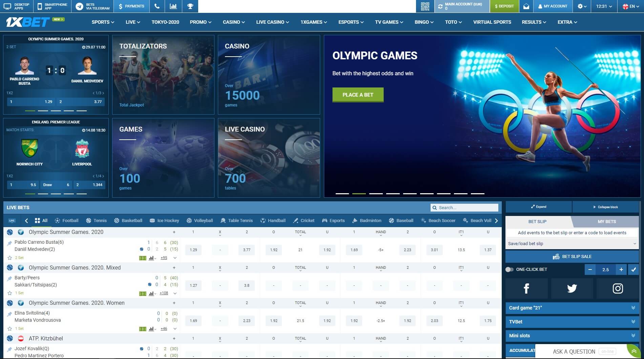The height and width of the screenshot is (359, 644).
Task: Click Collapse block button
Action: (605, 207)
